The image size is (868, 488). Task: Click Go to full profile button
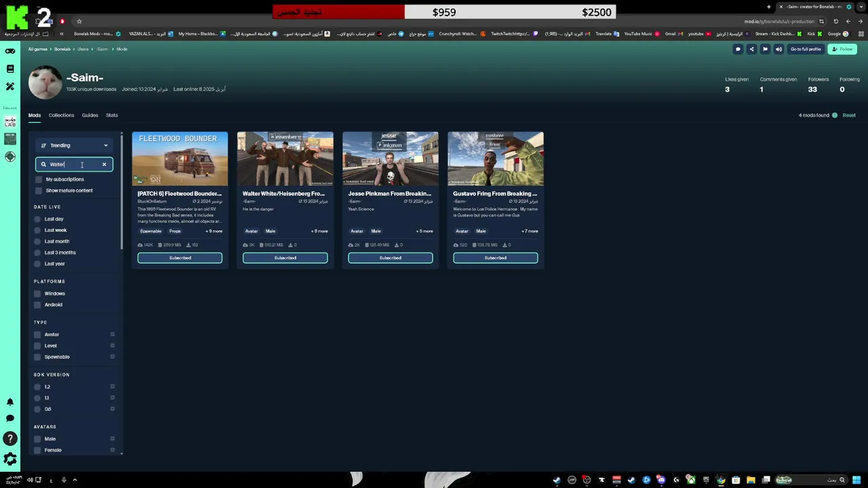[x=806, y=49]
